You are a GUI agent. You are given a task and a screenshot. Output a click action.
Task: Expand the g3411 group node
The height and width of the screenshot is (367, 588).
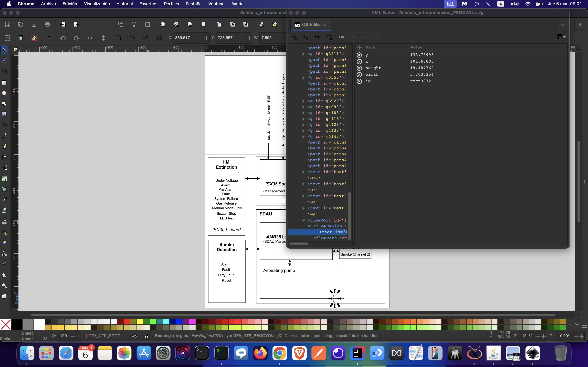(303, 54)
